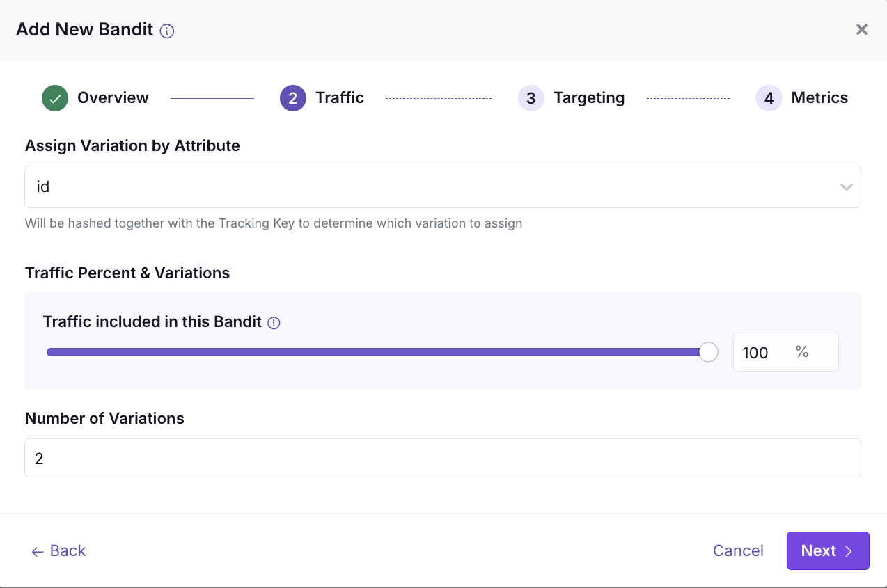Click the traffic slider handle
The height and width of the screenshot is (588, 887).
click(x=708, y=352)
